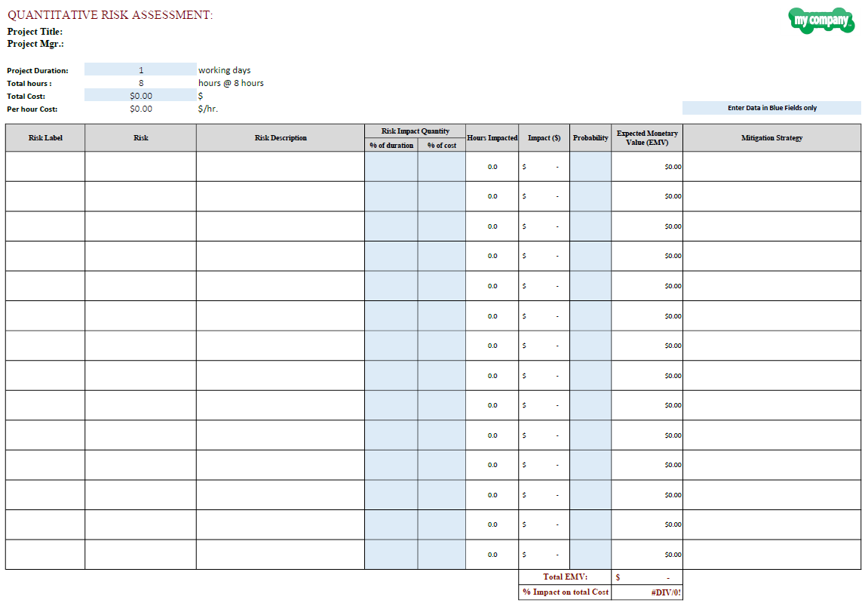The height and width of the screenshot is (609, 868).
Task: Select the Total hours : label
Action: pyautogui.click(x=29, y=83)
